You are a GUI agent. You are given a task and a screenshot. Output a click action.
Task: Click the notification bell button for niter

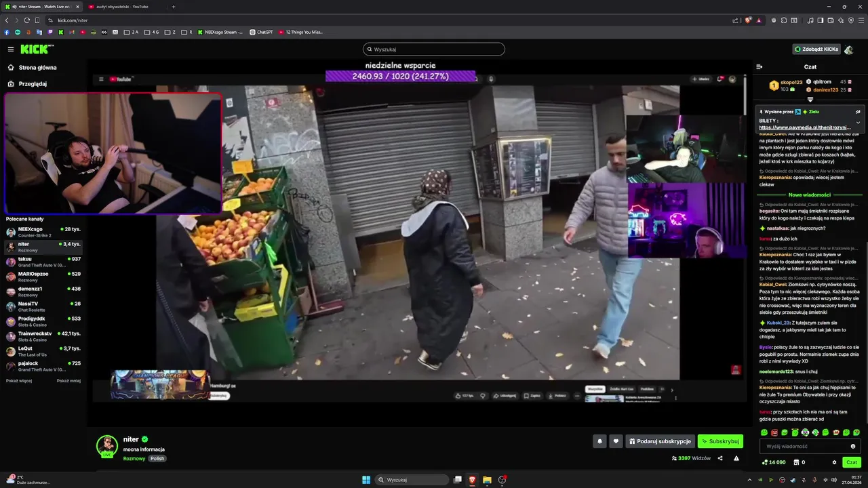[x=599, y=441]
